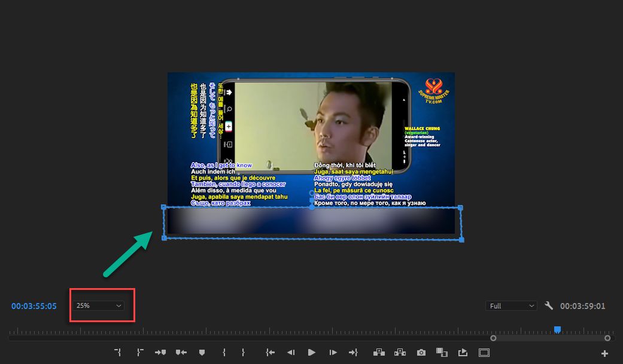Step back one frame
The width and height of the screenshot is (623, 364).
(291, 352)
